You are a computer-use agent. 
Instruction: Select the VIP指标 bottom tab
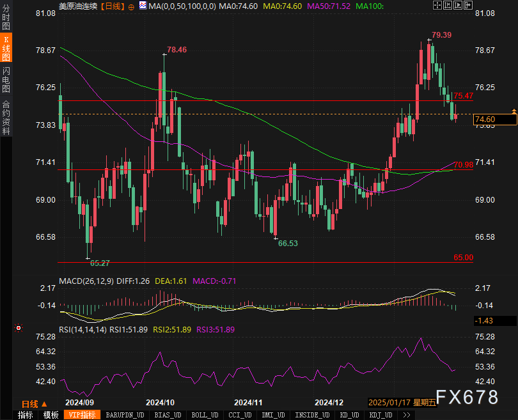click(x=82, y=415)
